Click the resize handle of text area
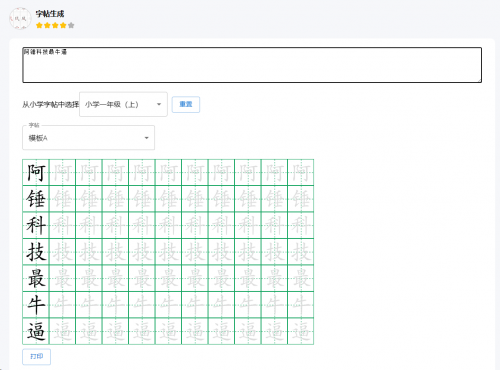Screen dimensions: 500x370 click(480, 80)
